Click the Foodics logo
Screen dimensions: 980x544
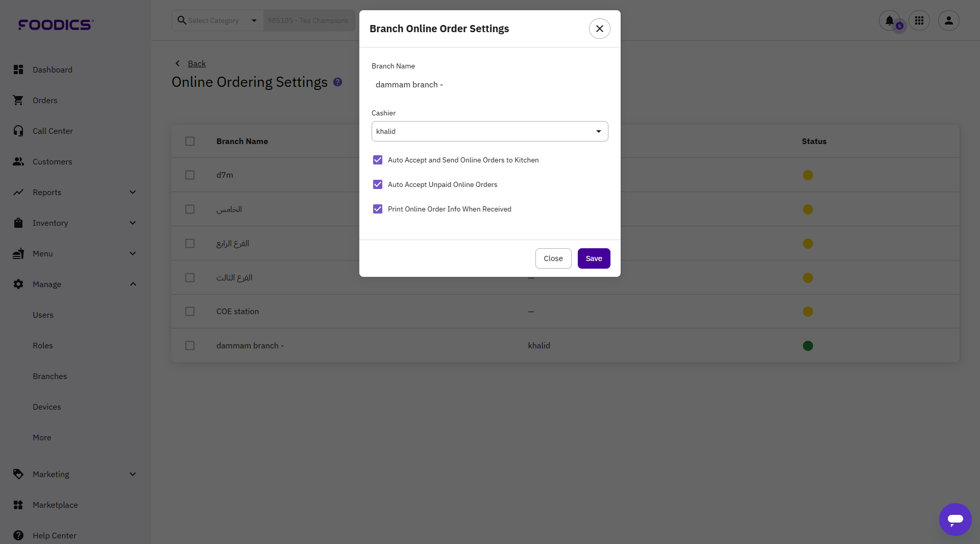pos(56,25)
